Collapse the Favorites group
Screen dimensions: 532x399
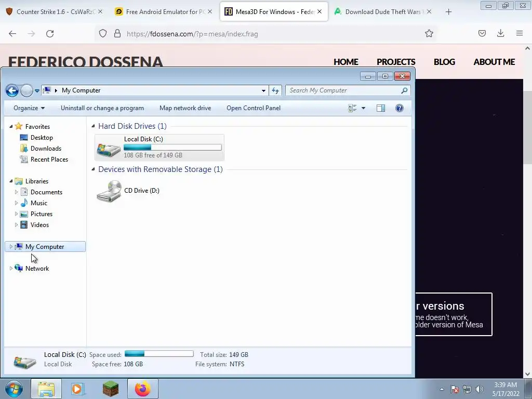(x=11, y=127)
